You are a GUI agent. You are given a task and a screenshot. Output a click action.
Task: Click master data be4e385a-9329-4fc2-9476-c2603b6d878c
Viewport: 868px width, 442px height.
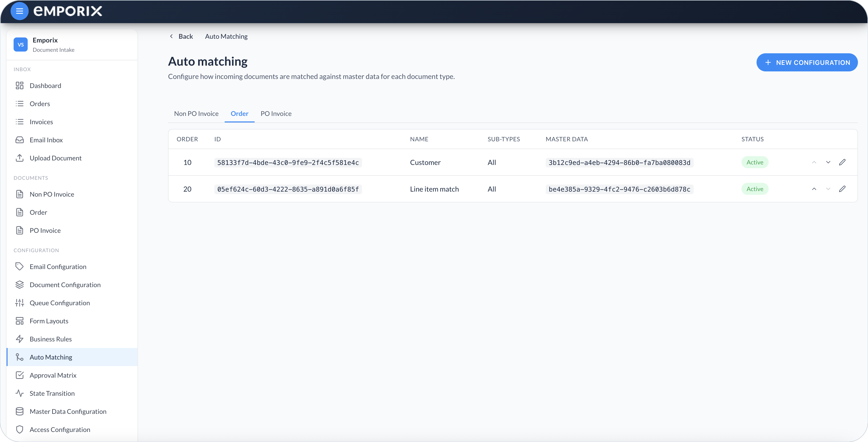pos(619,189)
